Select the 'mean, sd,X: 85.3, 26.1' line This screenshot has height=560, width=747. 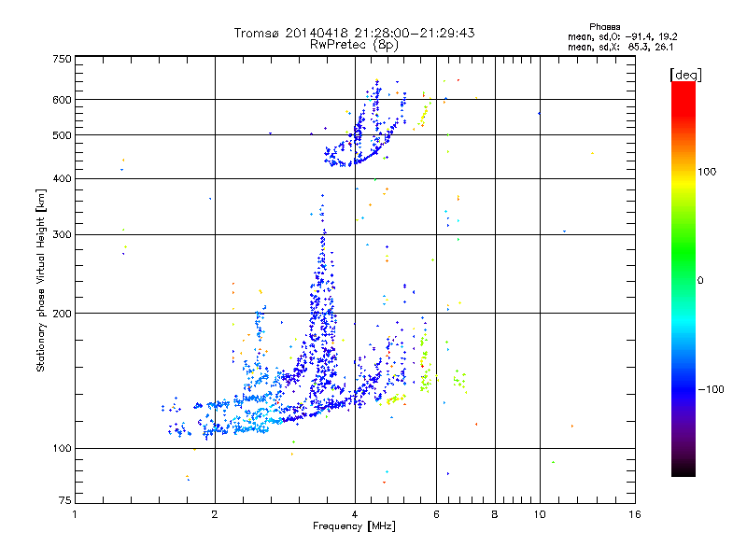point(620,47)
